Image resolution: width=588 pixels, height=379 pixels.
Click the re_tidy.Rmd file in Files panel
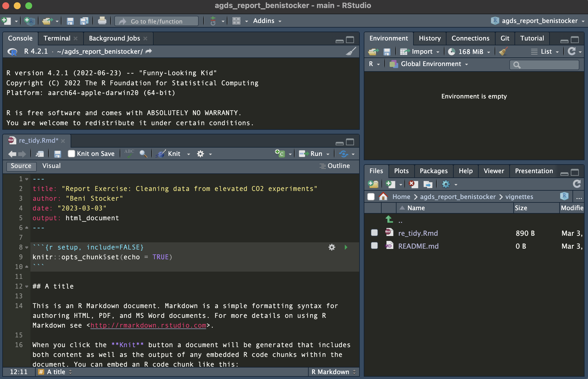pos(417,233)
